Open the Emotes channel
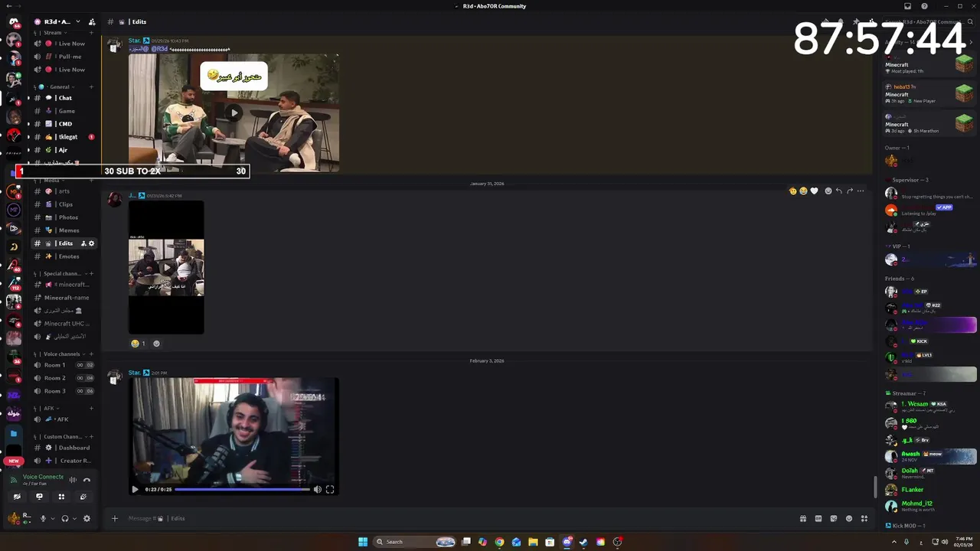 click(x=64, y=256)
